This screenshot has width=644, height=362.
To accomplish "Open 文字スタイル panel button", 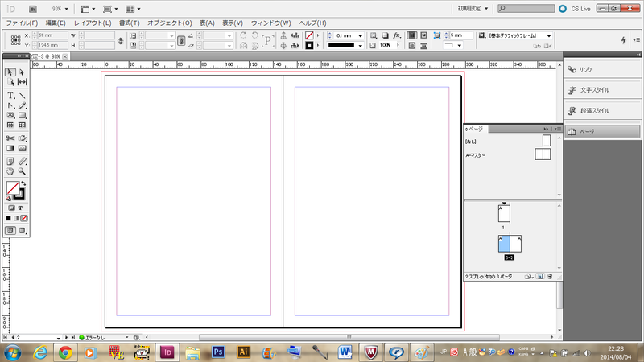I will click(x=602, y=90).
